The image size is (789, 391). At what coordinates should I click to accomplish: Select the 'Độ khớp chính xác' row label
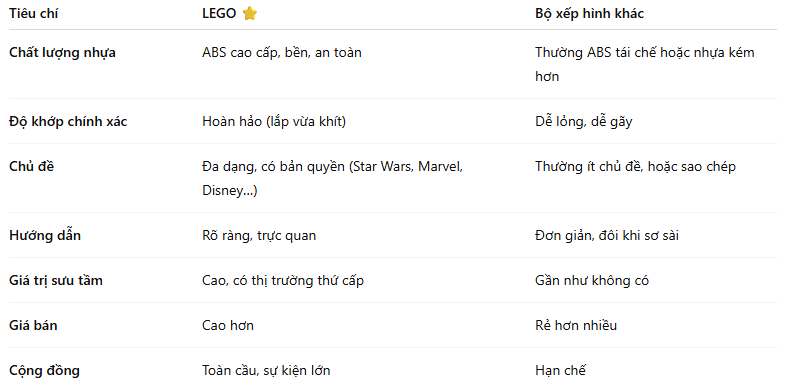68,122
